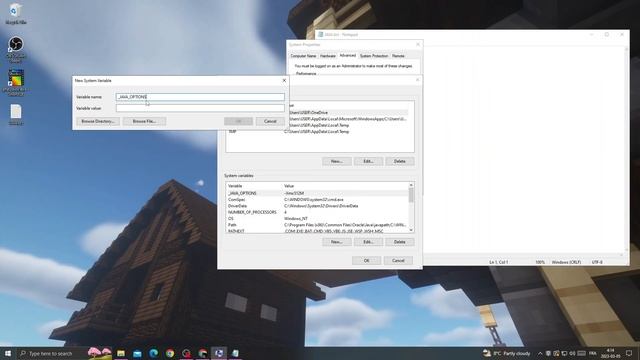This screenshot has height=360, width=640.
Task: Select the NUMBER_OF_PROCESSORS variable row
Action: coord(317,212)
